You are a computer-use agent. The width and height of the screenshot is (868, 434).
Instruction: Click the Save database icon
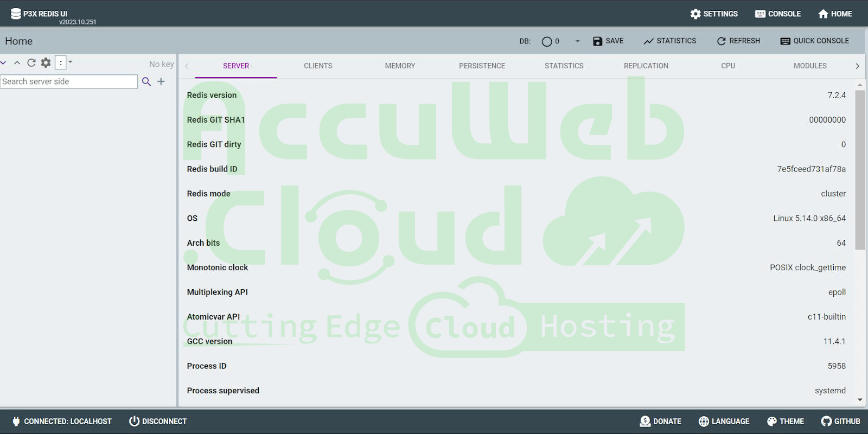[597, 41]
